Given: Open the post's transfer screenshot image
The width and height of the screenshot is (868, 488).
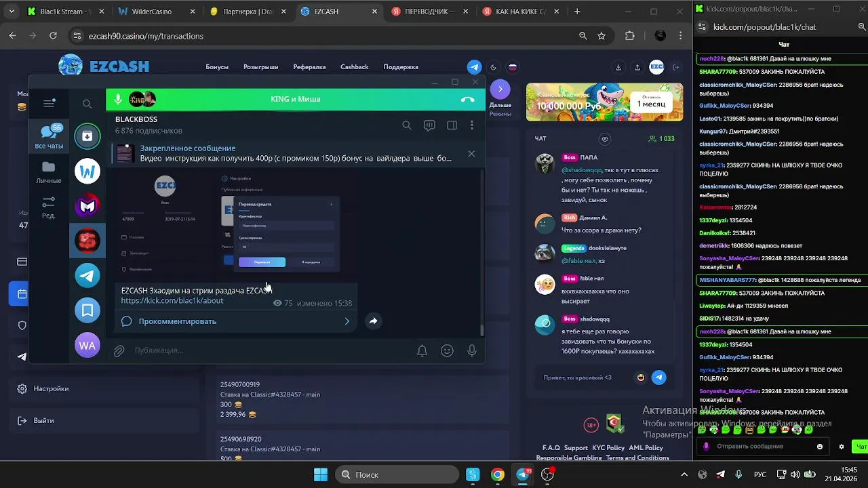Looking at the screenshot, I should pyautogui.click(x=235, y=224).
